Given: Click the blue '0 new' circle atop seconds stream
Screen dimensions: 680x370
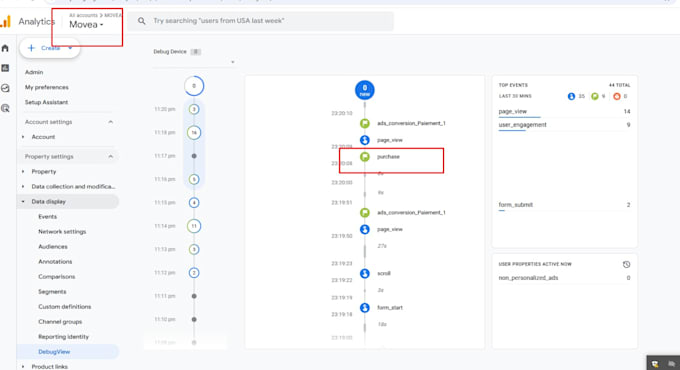Looking at the screenshot, I should point(365,90).
